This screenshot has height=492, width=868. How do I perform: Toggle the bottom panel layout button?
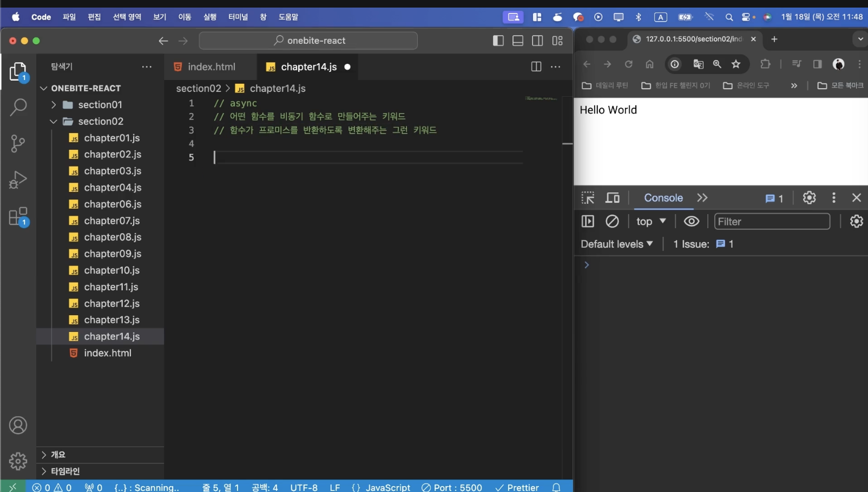(518, 41)
